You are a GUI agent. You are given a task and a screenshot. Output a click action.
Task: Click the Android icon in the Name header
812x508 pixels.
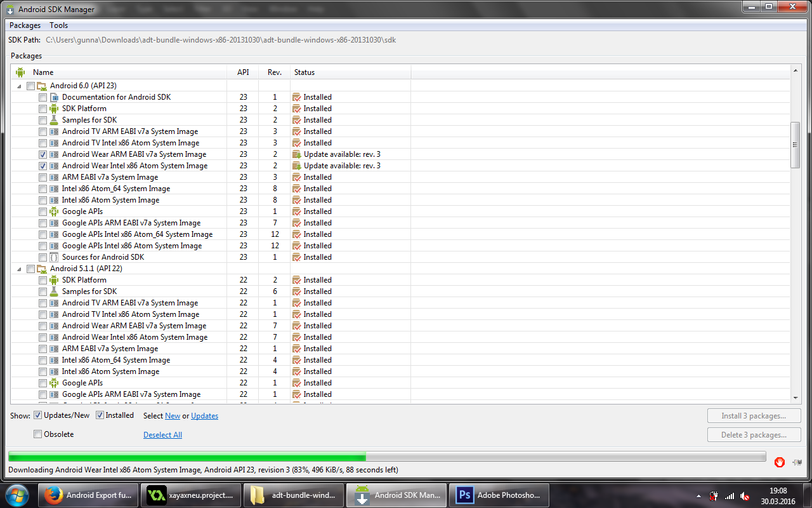pyautogui.click(x=20, y=72)
